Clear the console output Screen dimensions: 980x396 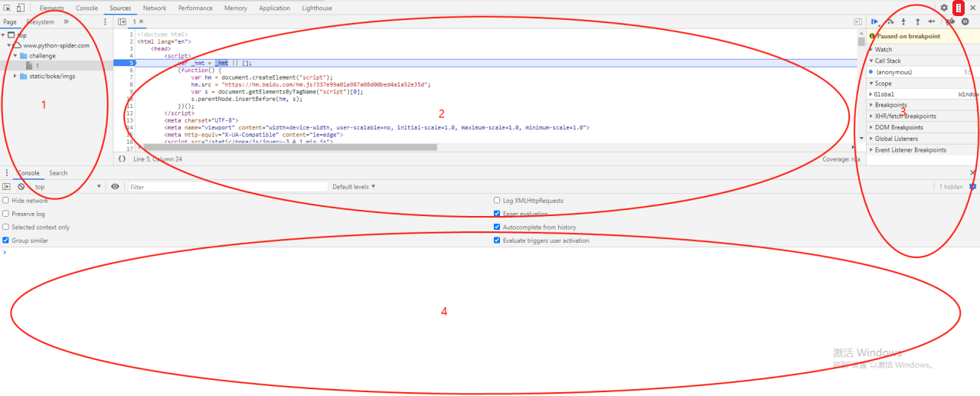pyautogui.click(x=21, y=187)
